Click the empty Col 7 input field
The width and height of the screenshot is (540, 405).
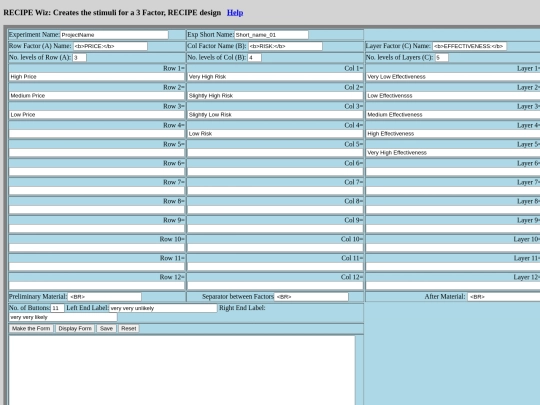275,190
